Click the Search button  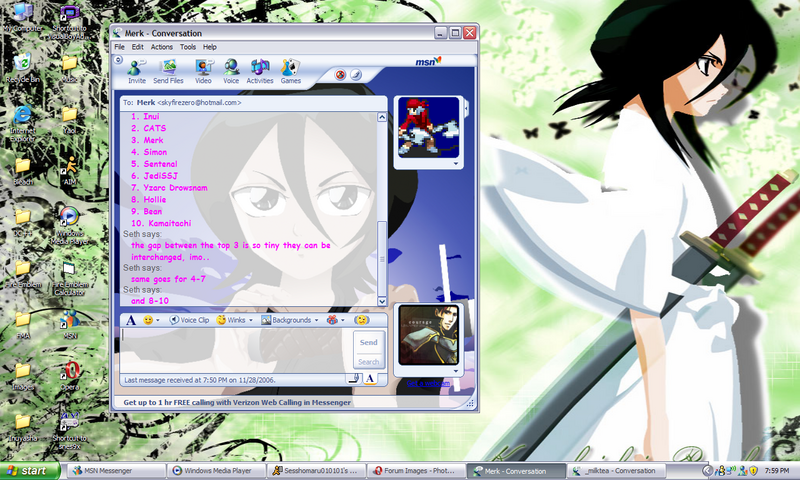368,362
